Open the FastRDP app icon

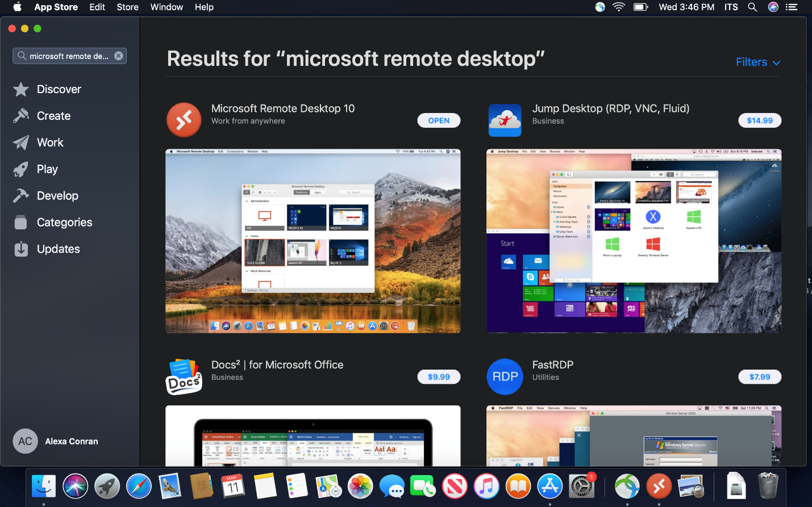pyautogui.click(x=505, y=376)
